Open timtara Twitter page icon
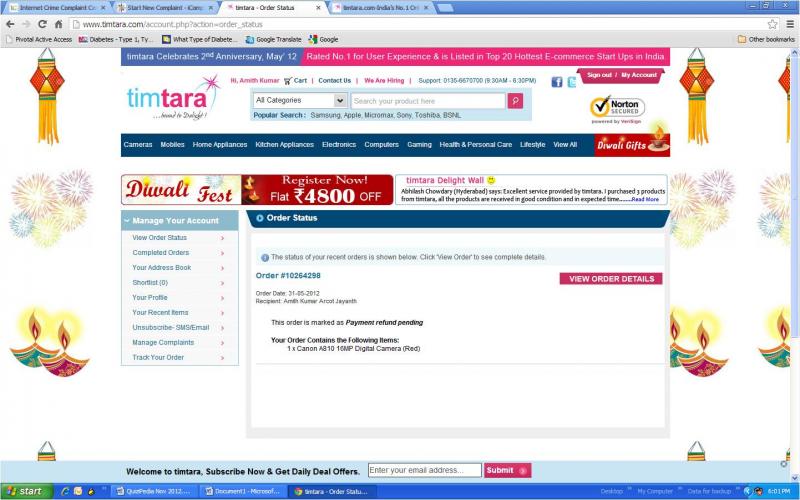Viewport: 800px width, 500px height. 572,82
